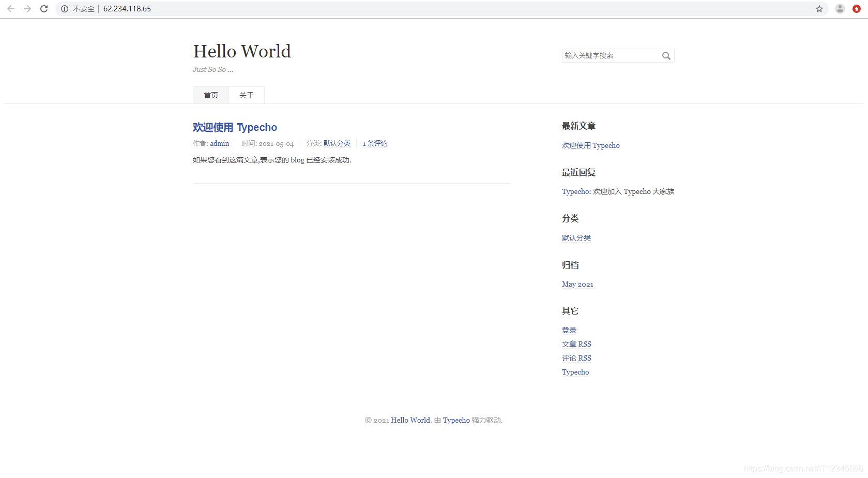The height and width of the screenshot is (478, 868).
Task: Open the post 欢迎使用 Typecho title
Action: point(235,127)
